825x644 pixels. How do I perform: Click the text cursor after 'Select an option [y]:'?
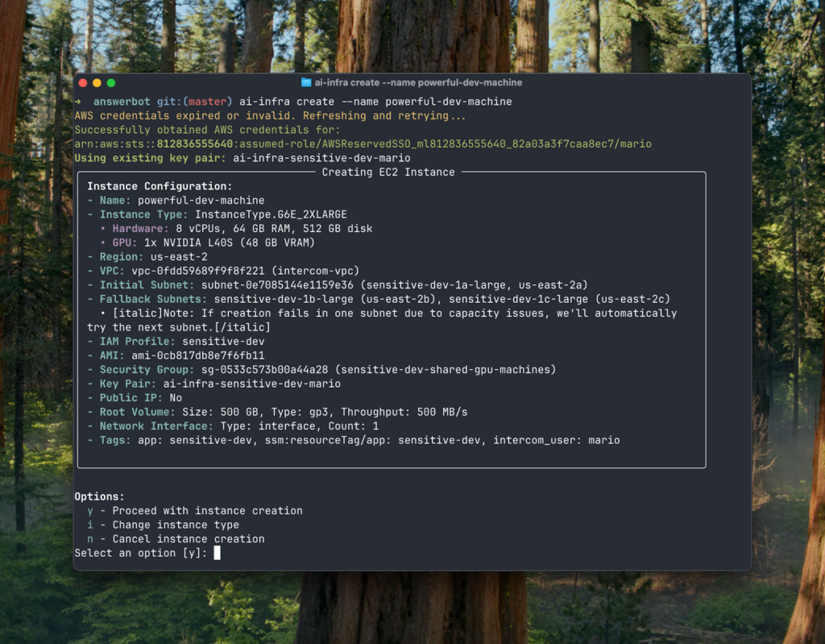click(218, 552)
